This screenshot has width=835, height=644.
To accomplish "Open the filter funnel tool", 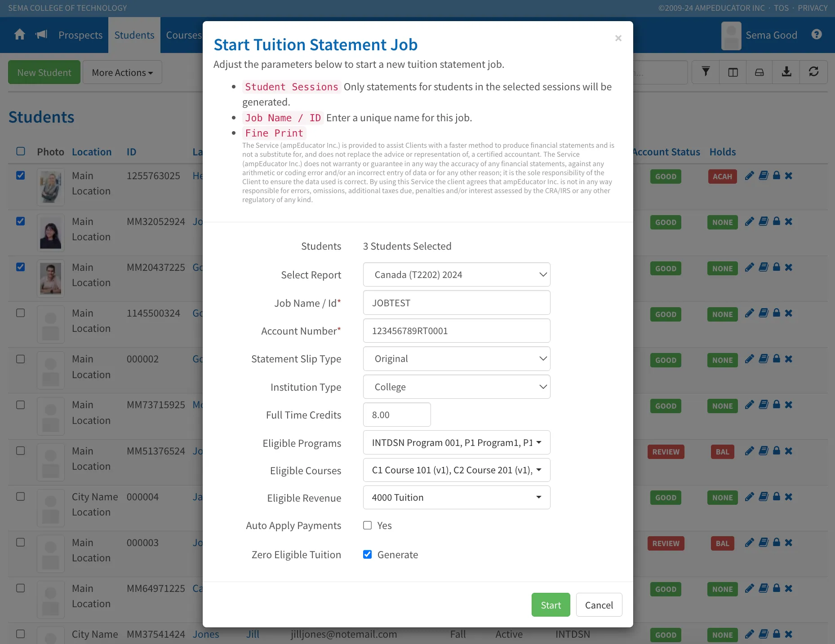I will [706, 72].
